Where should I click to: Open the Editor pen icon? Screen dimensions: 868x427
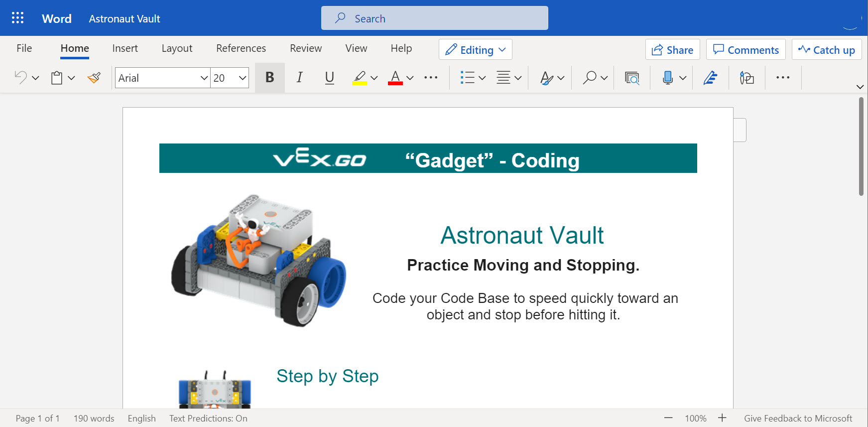(x=710, y=78)
